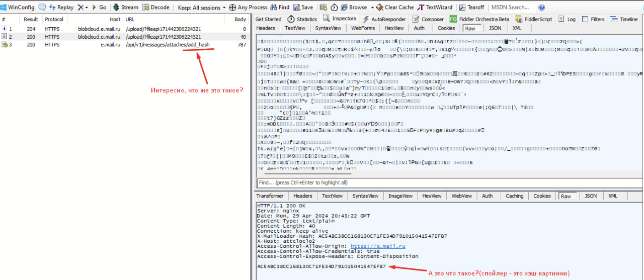The height and width of the screenshot is (280, 644).
Task: Enable the Filters checkbox
Action: point(585,19)
